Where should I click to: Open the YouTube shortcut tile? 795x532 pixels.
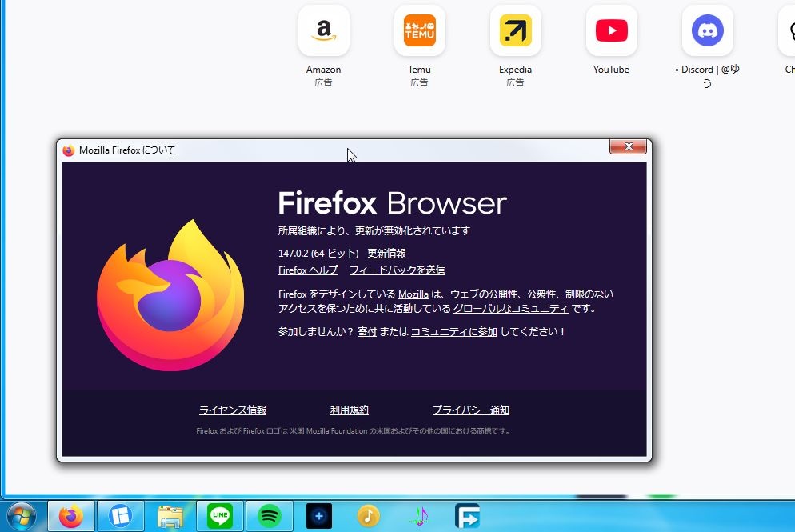tap(611, 31)
